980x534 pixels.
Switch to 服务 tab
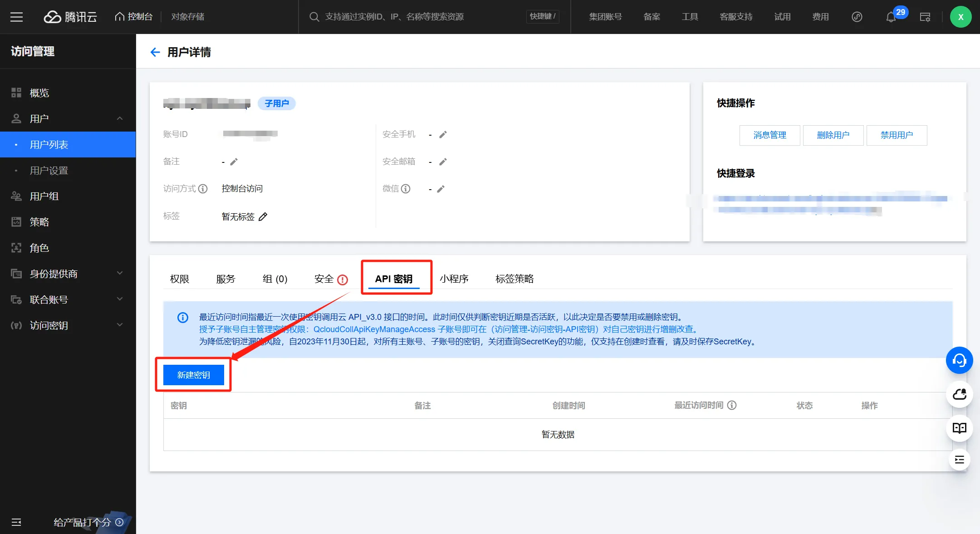pyautogui.click(x=225, y=279)
